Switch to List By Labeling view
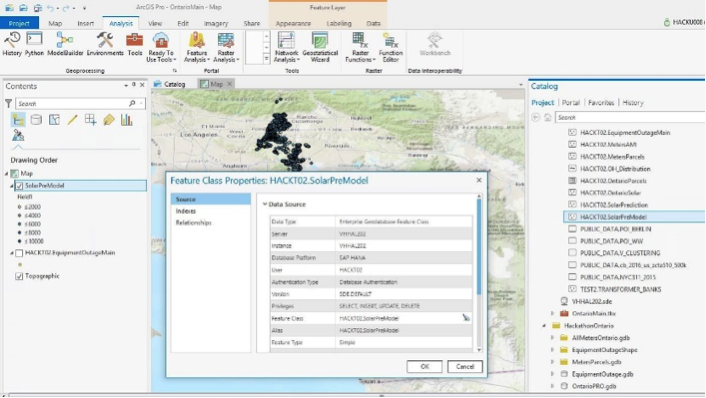 pyautogui.click(x=109, y=120)
